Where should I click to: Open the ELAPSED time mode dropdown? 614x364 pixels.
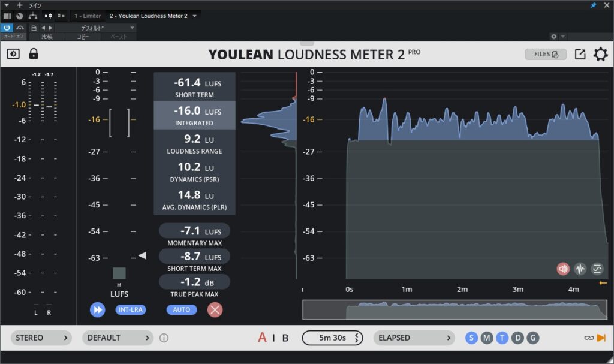tap(414, 338)
